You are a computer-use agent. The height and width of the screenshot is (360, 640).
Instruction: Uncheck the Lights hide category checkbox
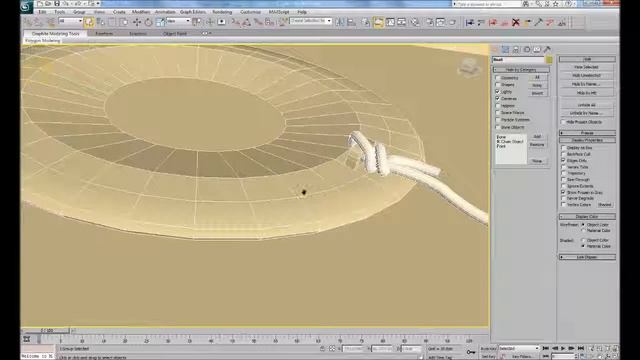tap(498, 91)
